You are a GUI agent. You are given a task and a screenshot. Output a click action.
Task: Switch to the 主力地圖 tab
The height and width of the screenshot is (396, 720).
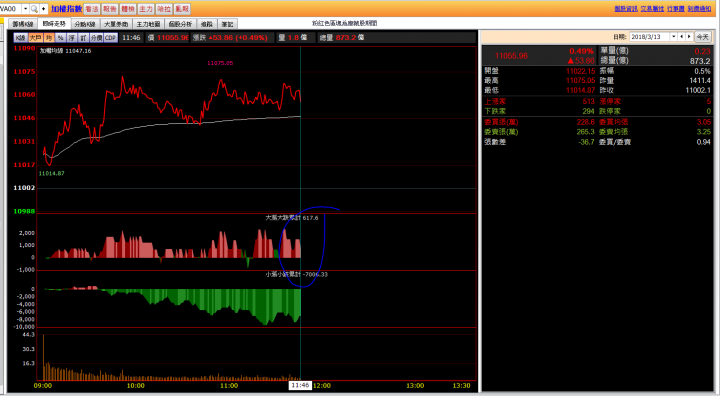148,24
